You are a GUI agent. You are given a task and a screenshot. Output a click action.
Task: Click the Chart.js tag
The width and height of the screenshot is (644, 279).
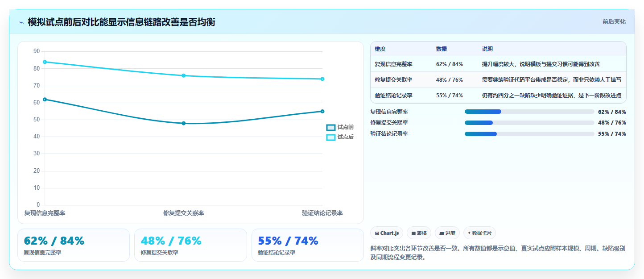click(387, 233)
